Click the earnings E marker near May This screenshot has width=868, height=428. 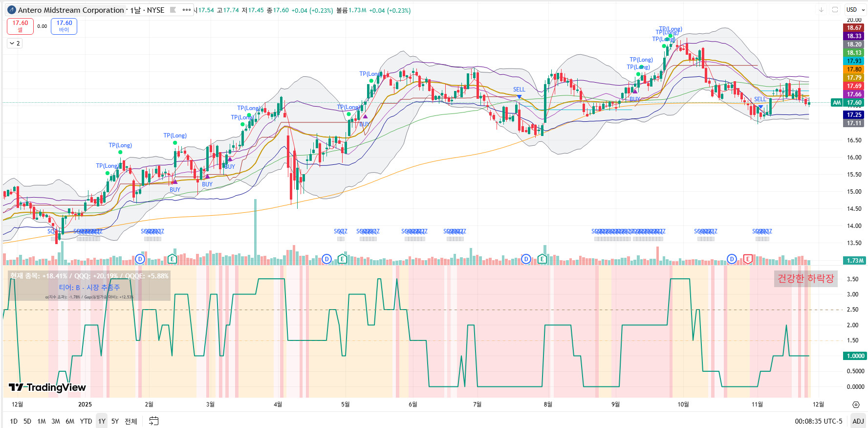pos(342,259)
